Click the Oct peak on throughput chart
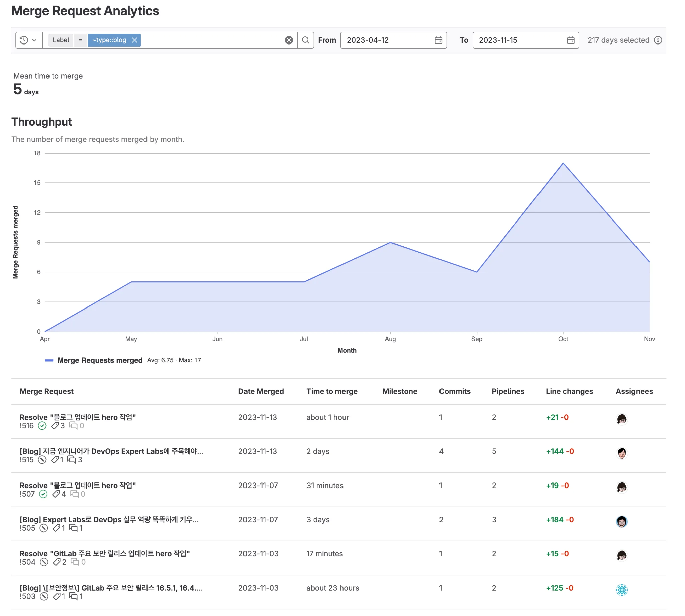This screenshot has width=685, height=616. coord(563,163)
